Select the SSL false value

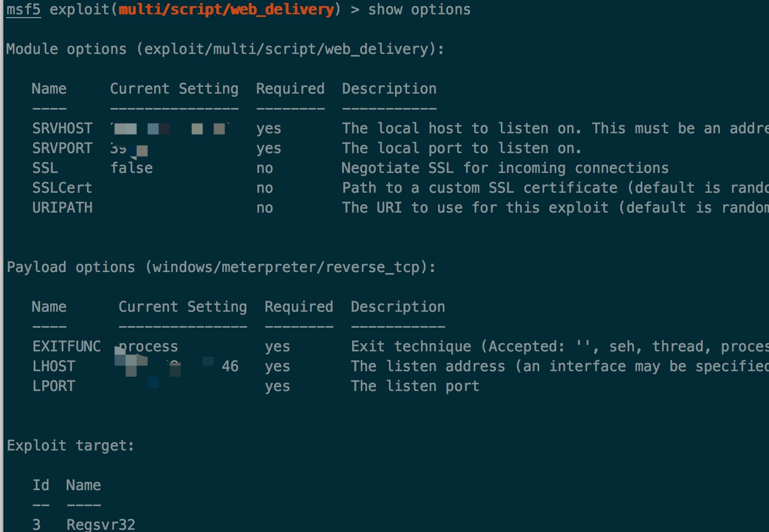coord(132,168)
